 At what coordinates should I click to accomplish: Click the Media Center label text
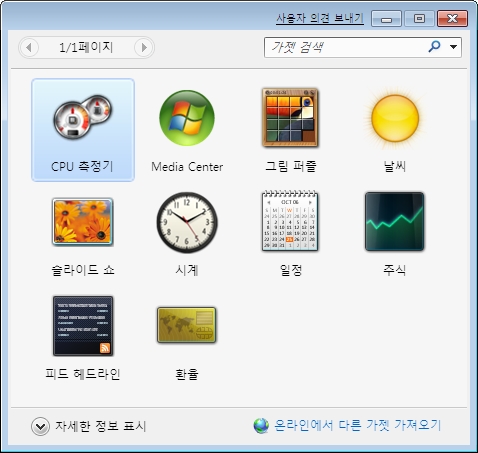point(187,167)
